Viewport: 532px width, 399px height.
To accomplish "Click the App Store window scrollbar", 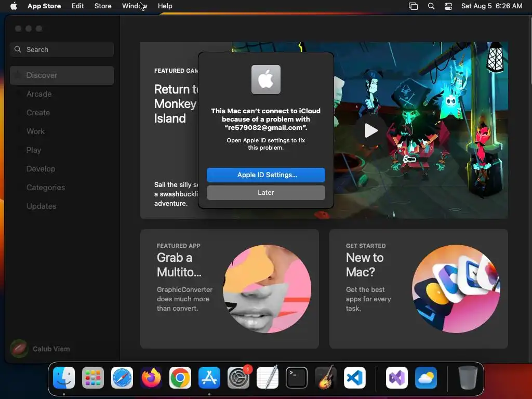I will coord(530,50).
